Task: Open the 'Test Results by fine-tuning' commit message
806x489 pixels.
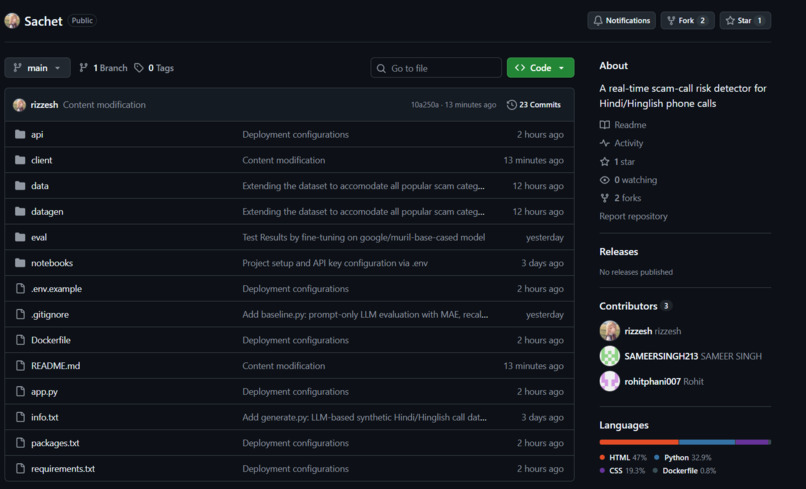Action: coord(363,237)
